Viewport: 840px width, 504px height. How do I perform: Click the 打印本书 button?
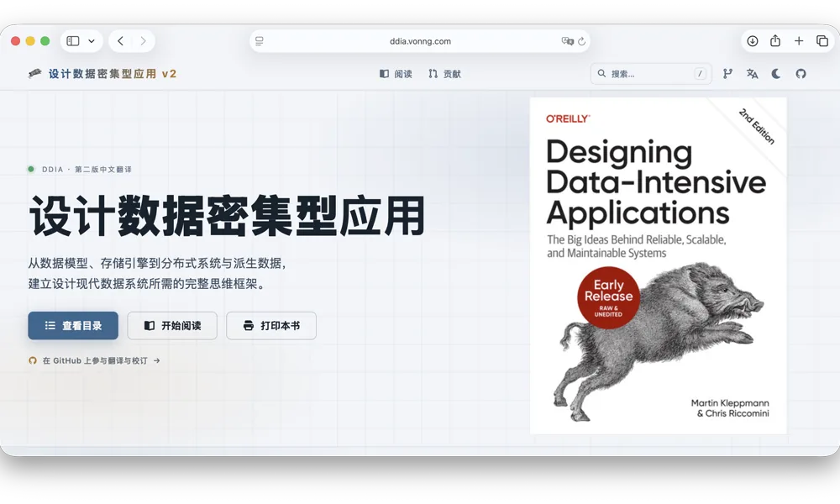[x=271, y=326]
